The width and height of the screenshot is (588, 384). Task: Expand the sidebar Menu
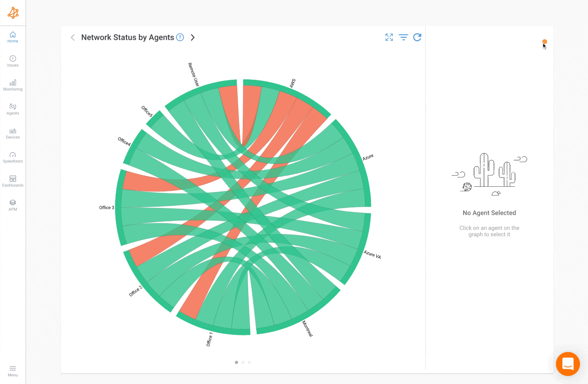pyautogui.click(x=13, y=371)
